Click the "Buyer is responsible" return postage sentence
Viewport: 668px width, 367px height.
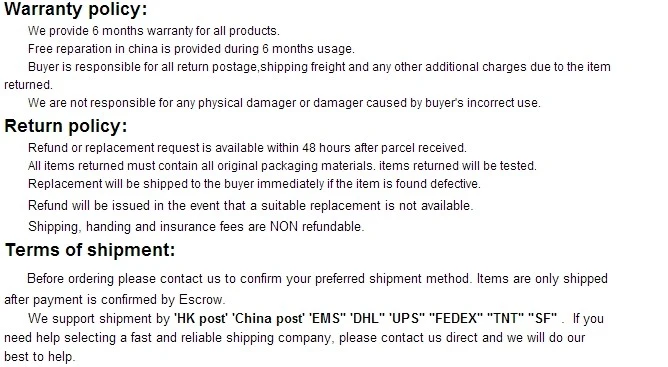(307, 75)
